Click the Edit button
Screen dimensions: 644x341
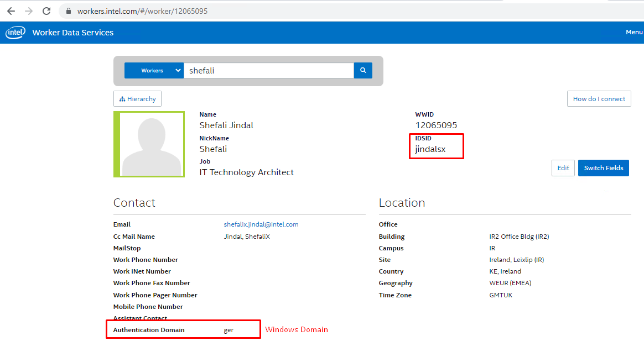click(563, 168)
